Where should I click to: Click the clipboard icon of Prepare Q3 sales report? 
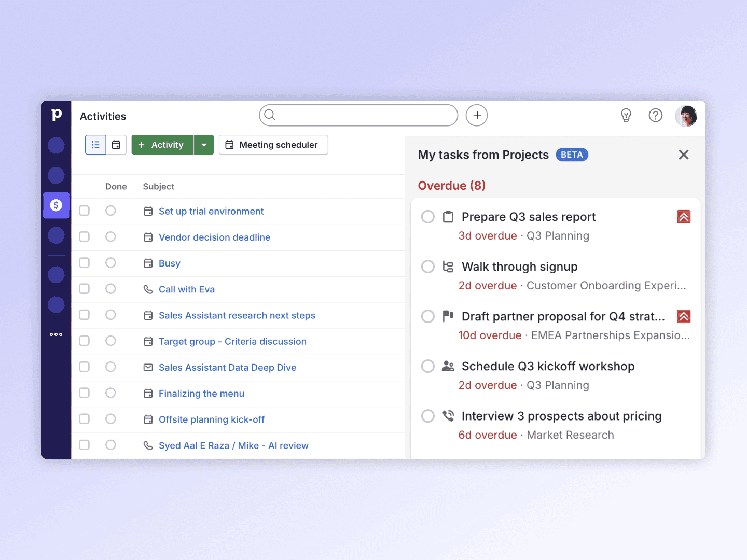(x=448, y=217)
